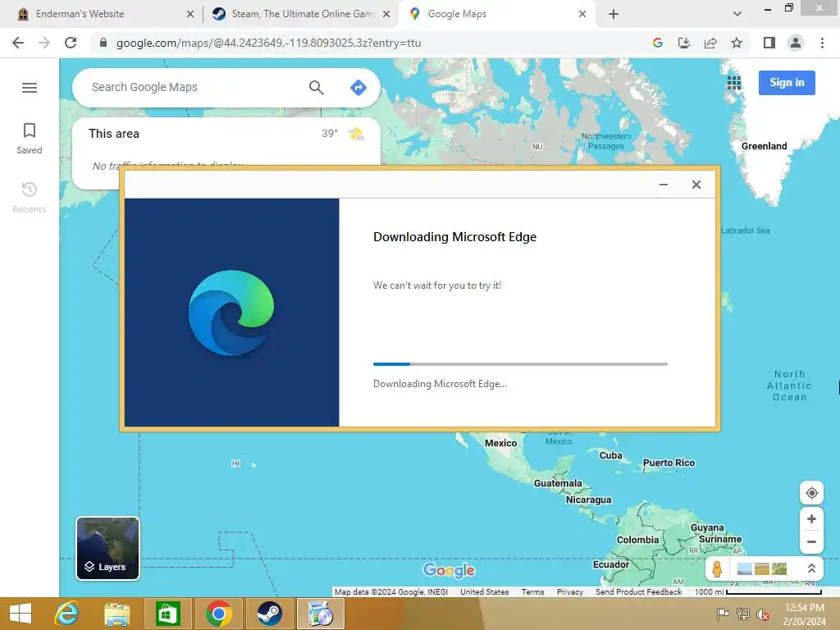The width and height of the screenshot is (840, 630).
Task: Open the Google apps grid
Action: tap(734, 83)
